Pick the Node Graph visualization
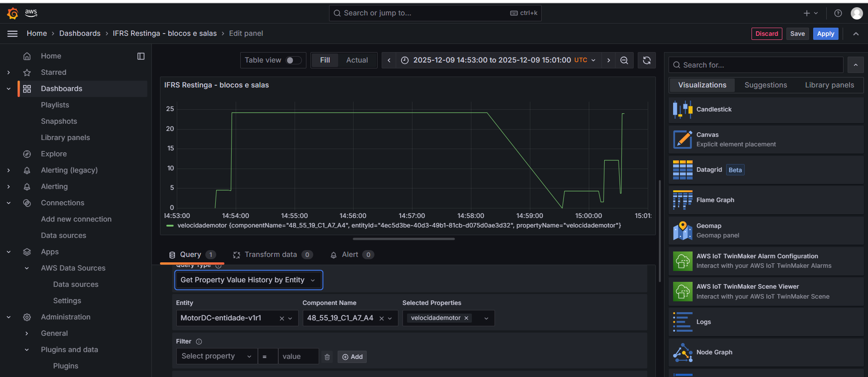The image size is (868, 377). pyautogui.click(x=766, y=353)
